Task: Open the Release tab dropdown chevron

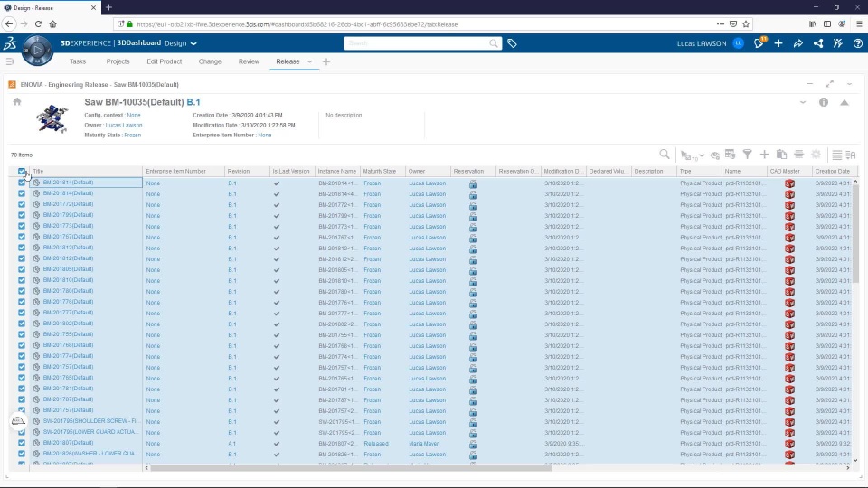Action: tap(309, 62)
